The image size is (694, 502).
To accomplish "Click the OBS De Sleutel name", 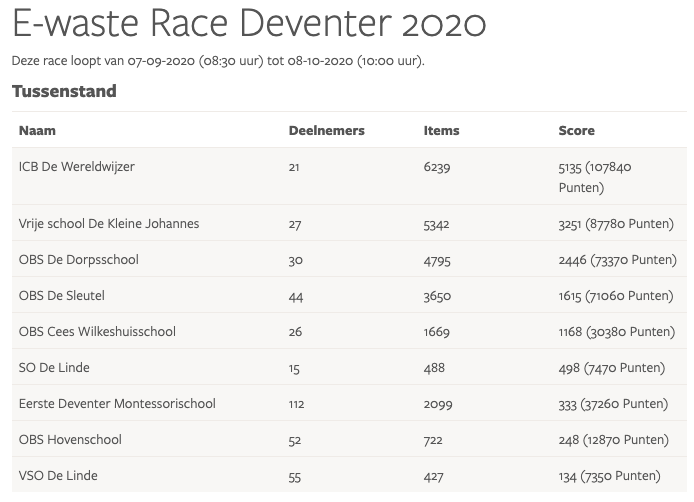I will [x=62, y=296].
